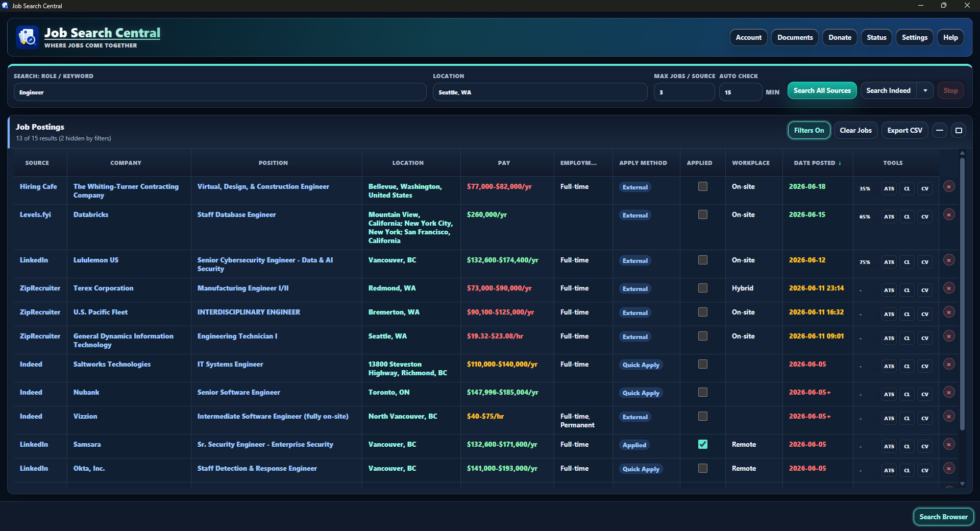Run ATS tool for Whiting-Turner row

[x=889, y=189]
